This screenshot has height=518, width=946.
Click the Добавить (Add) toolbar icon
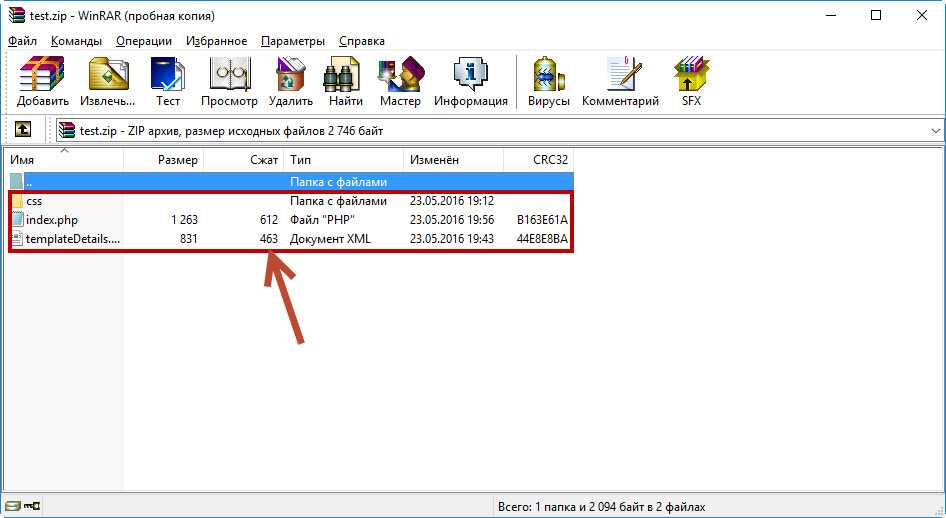pyautogui.click(x=42, y=81)
